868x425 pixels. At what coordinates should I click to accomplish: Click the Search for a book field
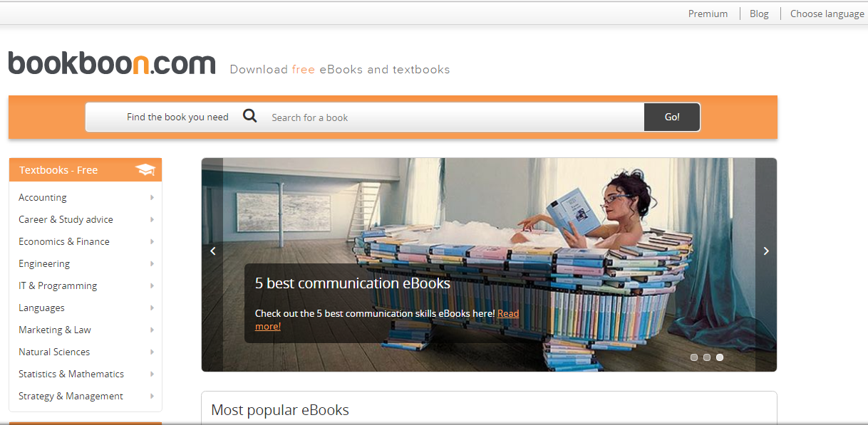(455, 117)
